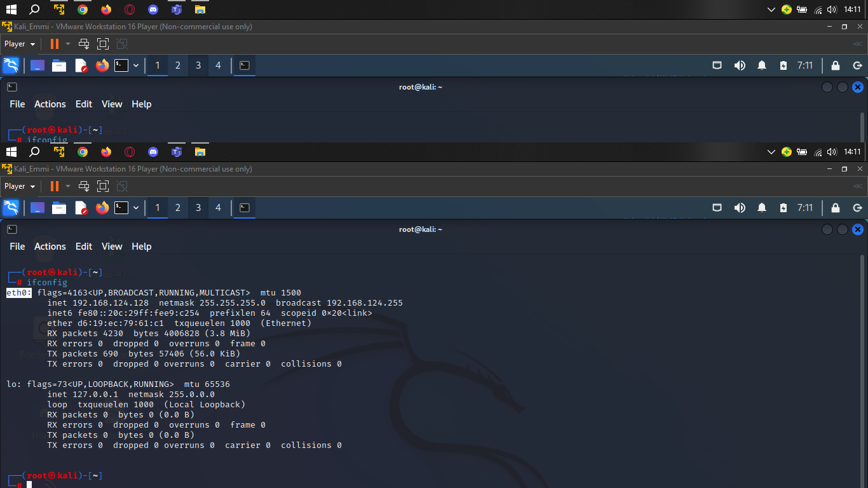This screenshot has height=488, width=868.
Task: Click the log out icon in the lower Kali panel
Action: [857, 208]
